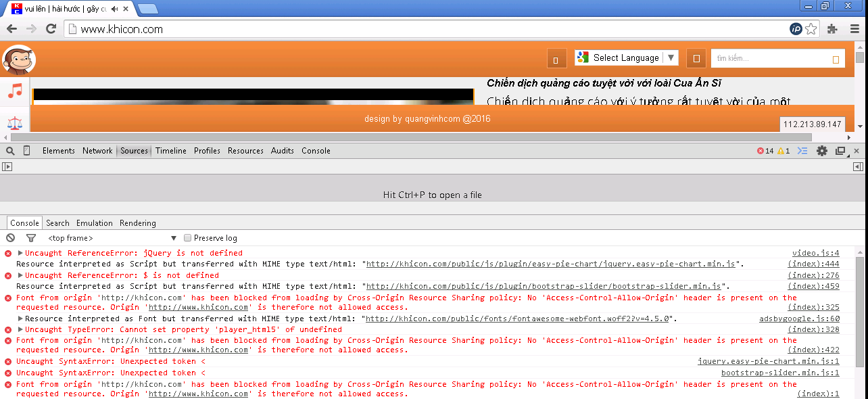This screenshot has width=868, height=399.
Task: Show the Sources navigator panel
Action: click(x=7, y=166)
